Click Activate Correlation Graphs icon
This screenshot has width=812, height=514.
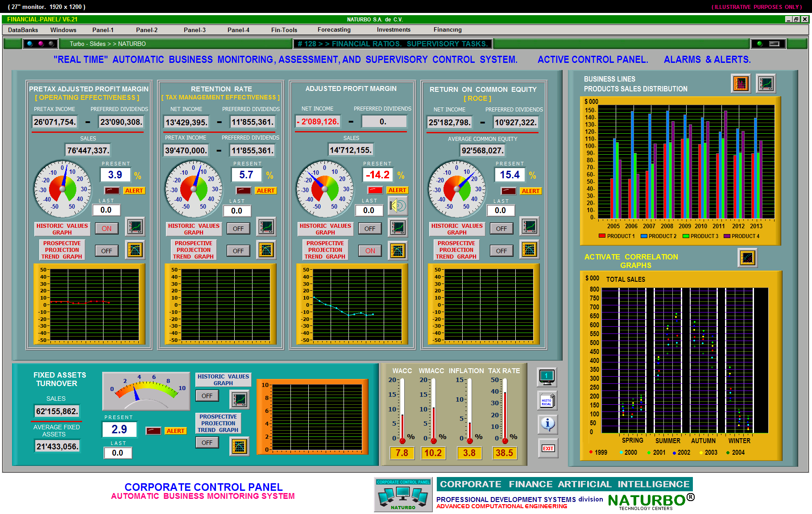click(748, 257)
